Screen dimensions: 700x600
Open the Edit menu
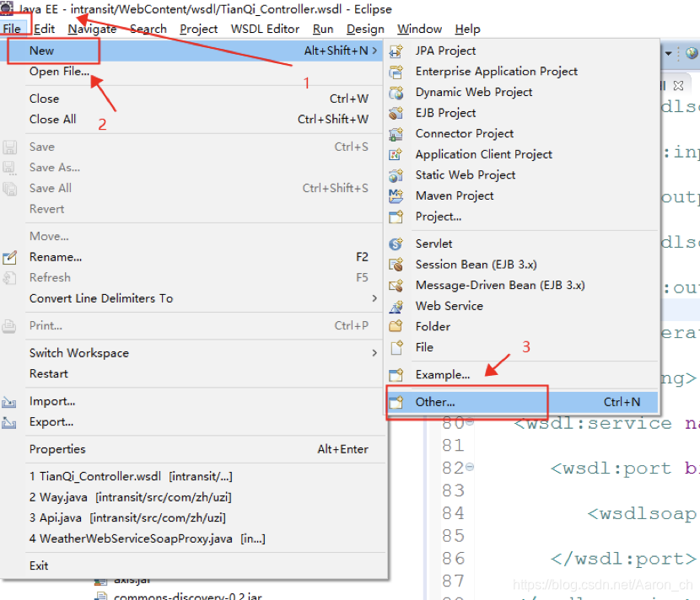[x=44, y=29]
